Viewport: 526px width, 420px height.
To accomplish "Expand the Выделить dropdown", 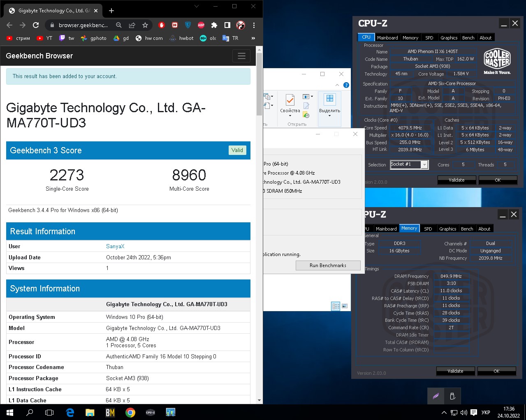I will coord(330,116).
